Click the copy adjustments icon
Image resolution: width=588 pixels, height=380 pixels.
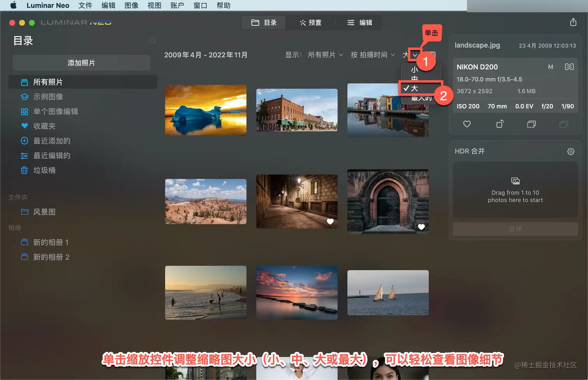pos(531,124)
